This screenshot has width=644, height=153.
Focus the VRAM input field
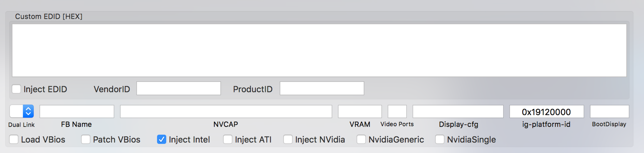[x=360, y=111]
